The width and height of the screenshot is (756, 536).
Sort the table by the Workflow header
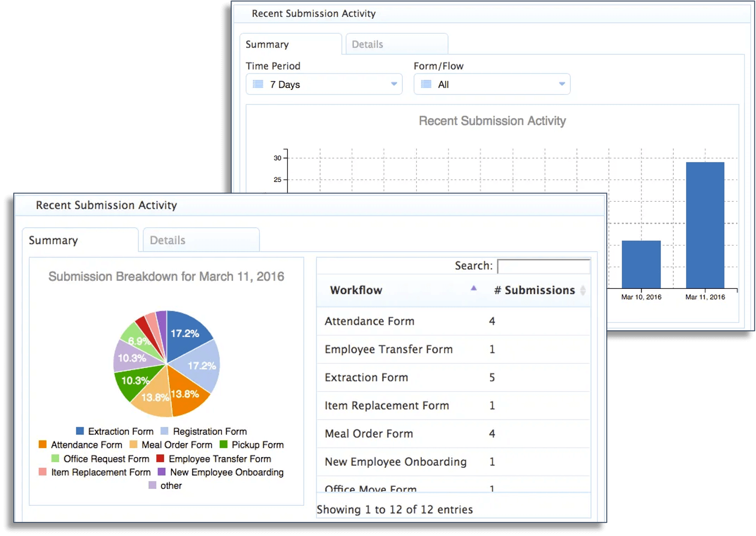(x=356, y=290)
